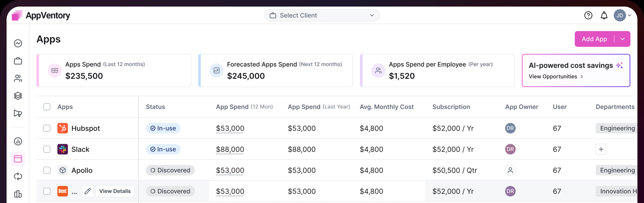Viewport: 644px width, 203px height.
Task: Toggle the select-all Apps header checkbox
Action: pyautogui.click(x=47, y=107)
